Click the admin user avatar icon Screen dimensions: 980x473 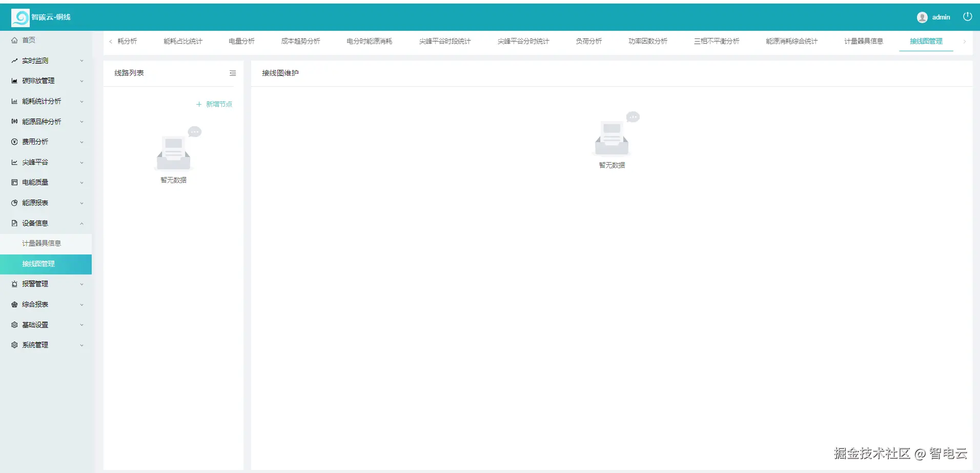pyautogui.click(x=922, y=17)
